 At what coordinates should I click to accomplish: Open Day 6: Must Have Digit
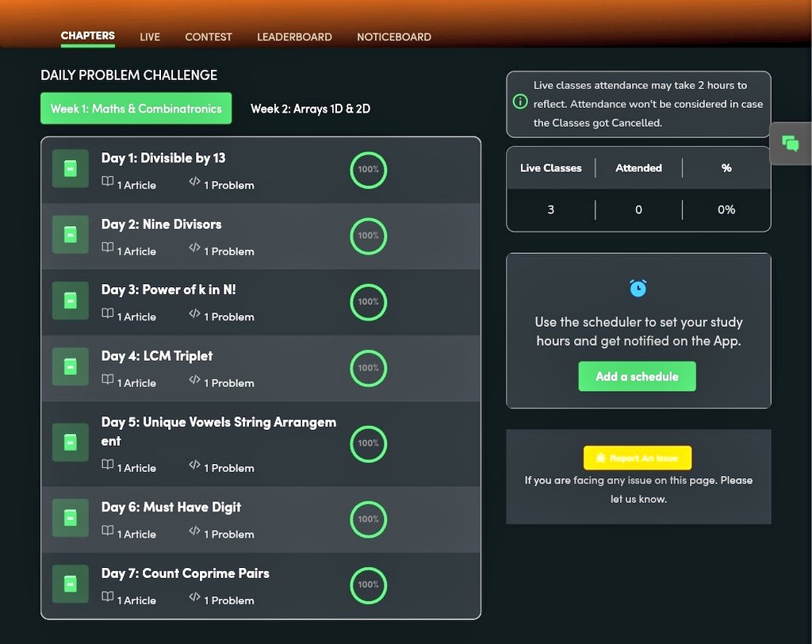[171, 508]
